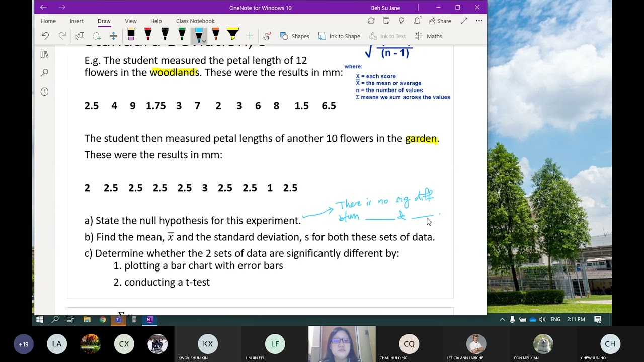Click the Share button
Screen dimensions: 644x362
440,21
